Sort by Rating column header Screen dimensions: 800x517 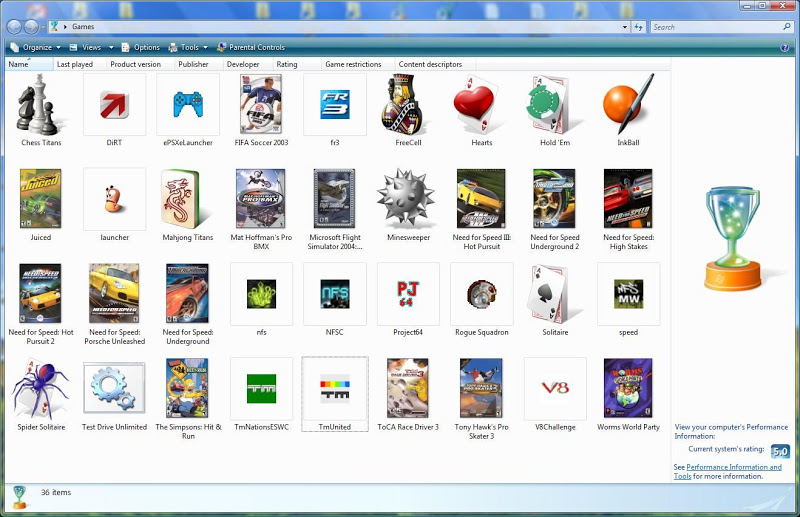click(297, 64)
